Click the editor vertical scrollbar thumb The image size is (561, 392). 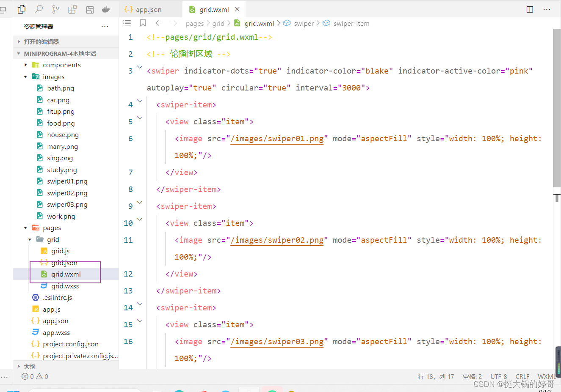[x=557, y=108]
